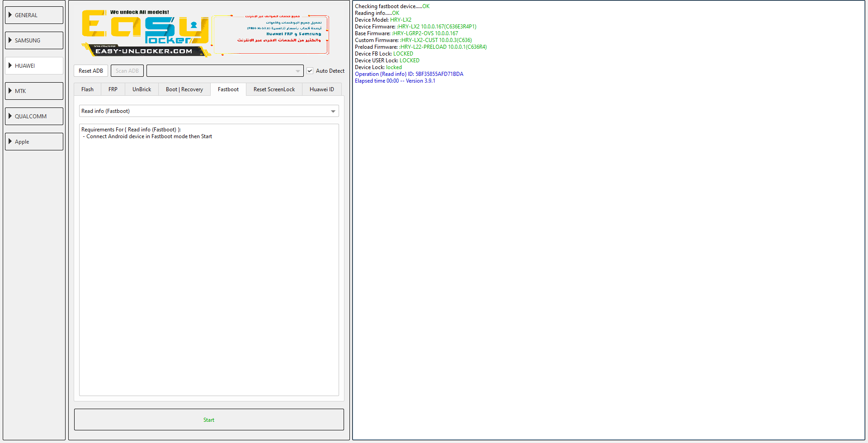
Task: Select the Fastboot tab
Action: 228,89
